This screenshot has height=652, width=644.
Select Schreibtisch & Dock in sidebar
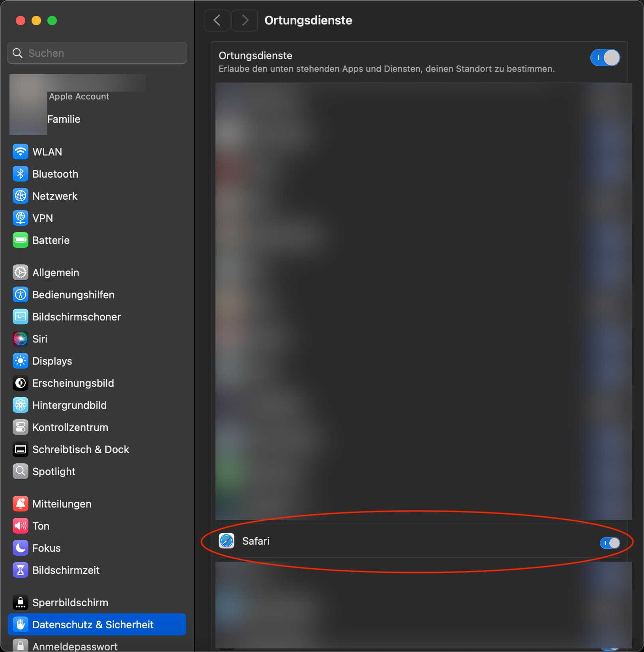80,449
